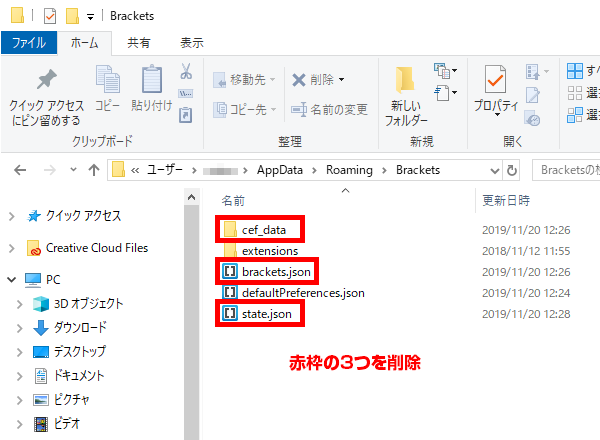Select defaultPreferences.json file
The height and width of the screenshot is (440, 600).
(x=293, y=293)
